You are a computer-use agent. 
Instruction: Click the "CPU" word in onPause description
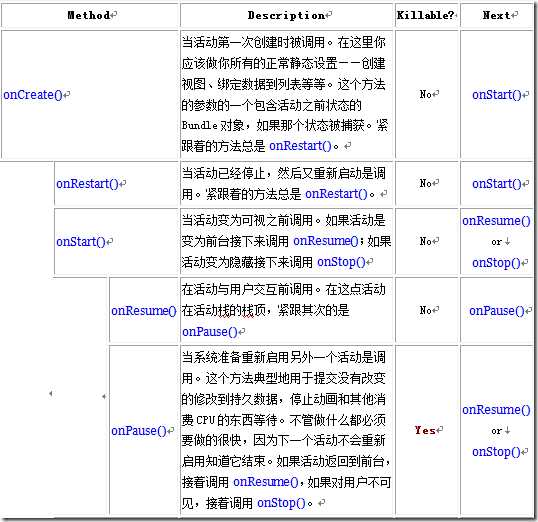click(x=205, y=420)
